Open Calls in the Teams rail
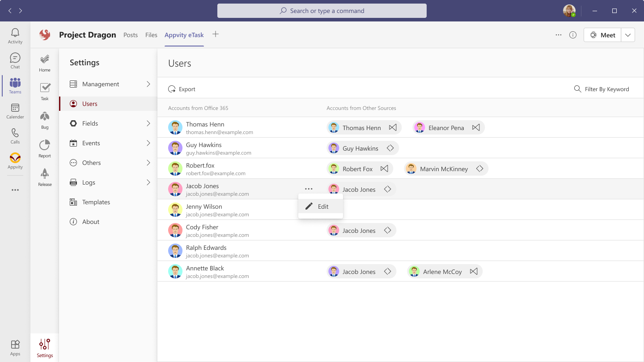The height and width of the screenshot is (362, 644). (15, 136)
